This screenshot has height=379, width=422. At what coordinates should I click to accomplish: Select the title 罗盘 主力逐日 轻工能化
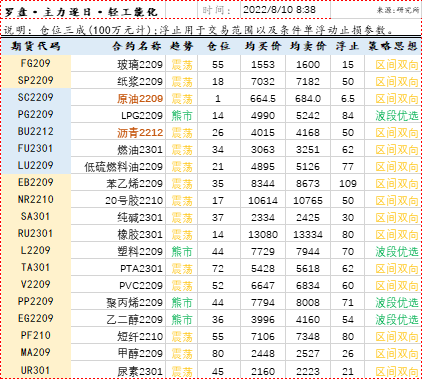tap(81, 12)
